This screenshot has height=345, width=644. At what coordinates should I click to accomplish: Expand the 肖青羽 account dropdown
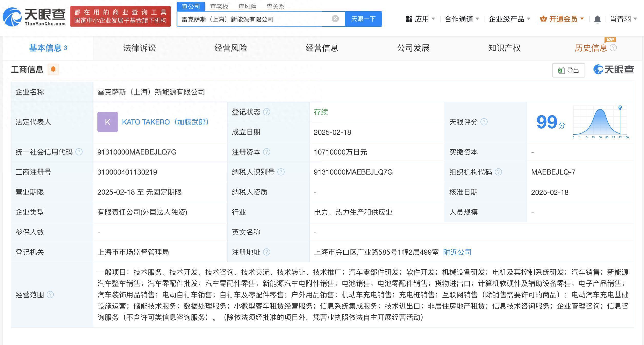621,19
